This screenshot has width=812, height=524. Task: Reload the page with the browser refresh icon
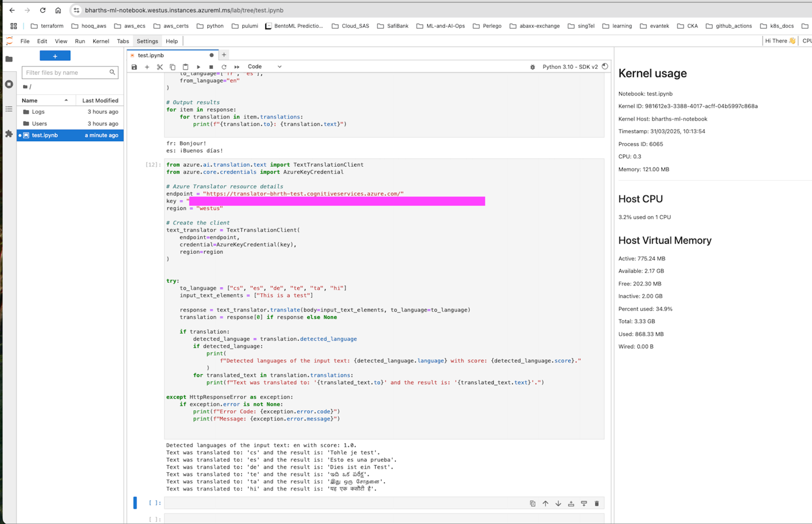pos(43,10)
